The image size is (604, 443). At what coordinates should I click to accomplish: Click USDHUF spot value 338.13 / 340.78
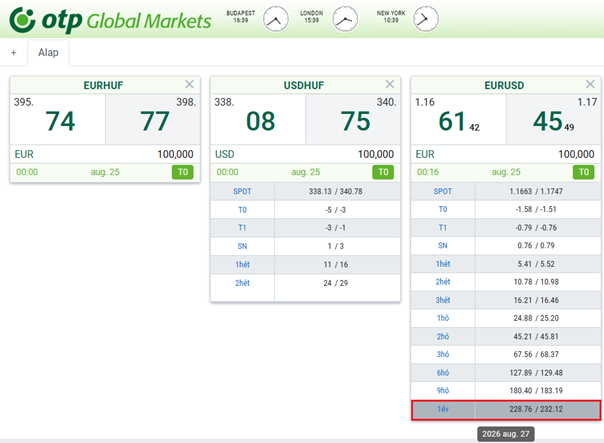coord(336,191)
